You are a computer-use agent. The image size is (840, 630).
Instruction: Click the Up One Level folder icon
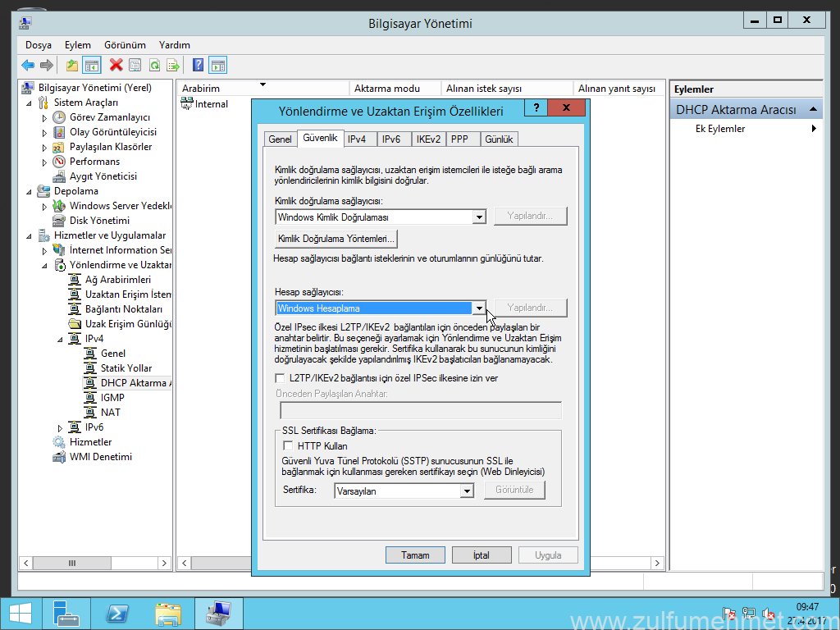[x=72, y=66]
